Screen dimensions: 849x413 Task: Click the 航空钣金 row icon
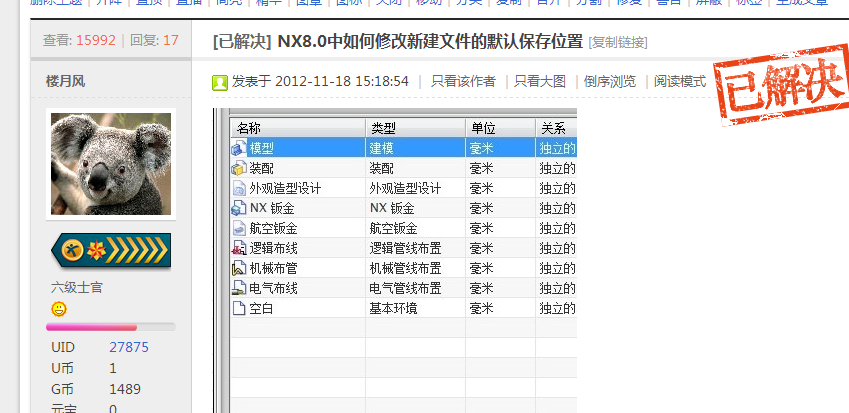(239, 228)
